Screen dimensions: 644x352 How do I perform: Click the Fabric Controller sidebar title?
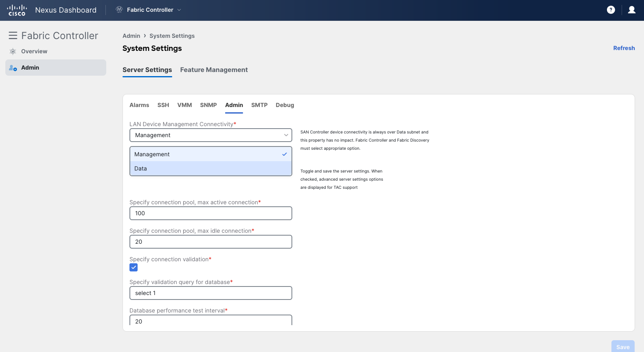click(x=60, y=35)
